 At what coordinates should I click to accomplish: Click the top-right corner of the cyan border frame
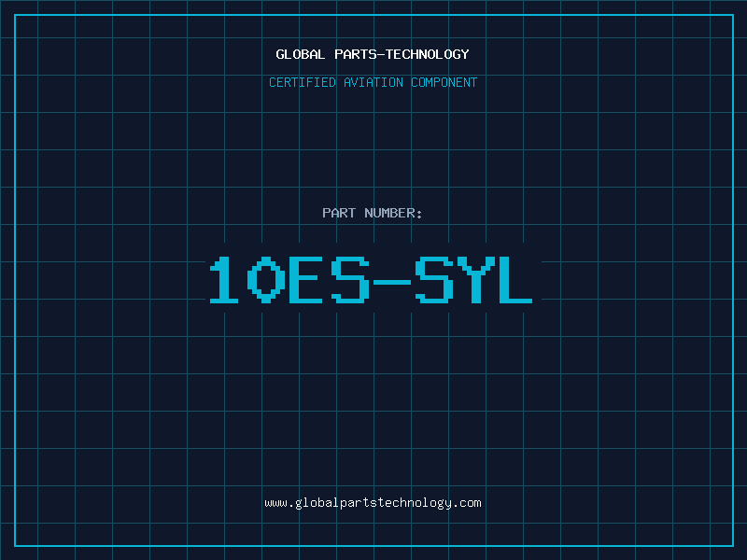click(732, 15)
